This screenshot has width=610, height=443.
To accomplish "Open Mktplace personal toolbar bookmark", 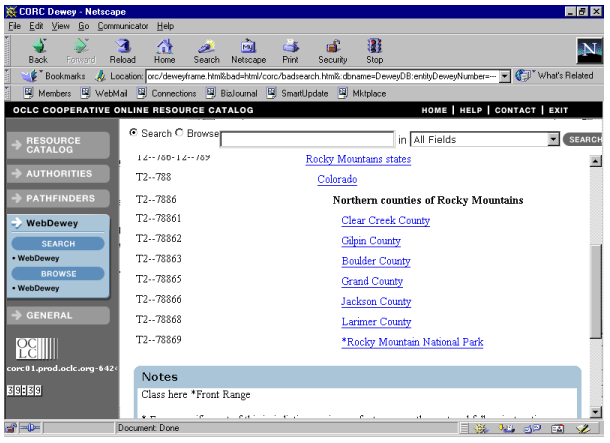I will click(362, 93).
